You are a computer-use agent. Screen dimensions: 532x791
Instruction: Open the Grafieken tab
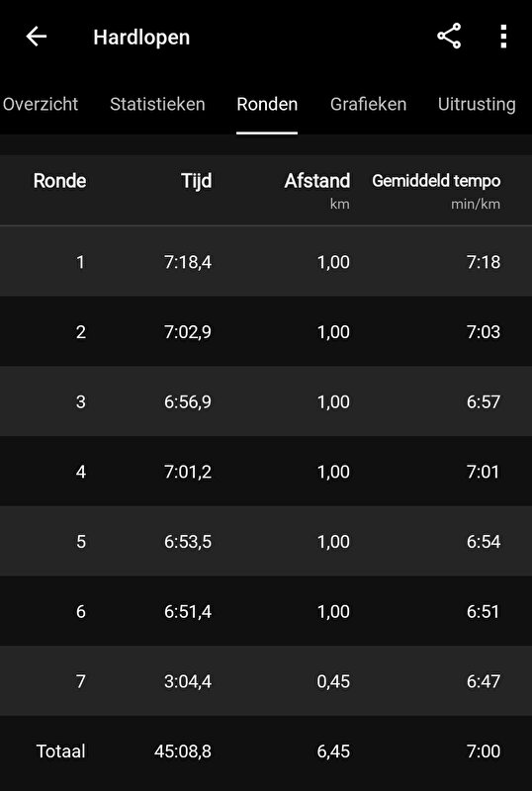point(369,105)
